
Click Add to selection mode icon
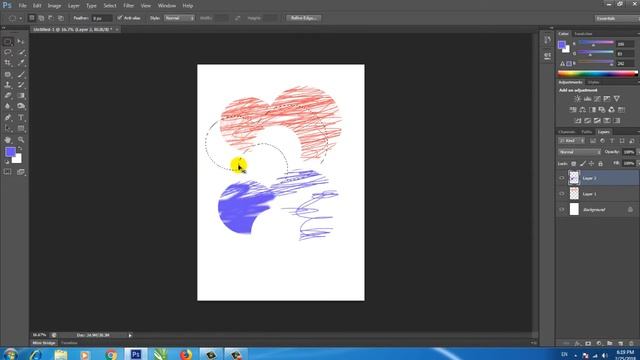[41, 18]
